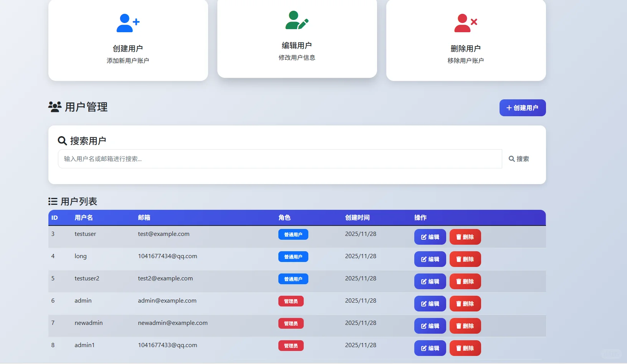This screenshot has width=627, height=364.
Task: Click the magnifier icon inside the 搜索 button
Action: [x=512, y=158]
